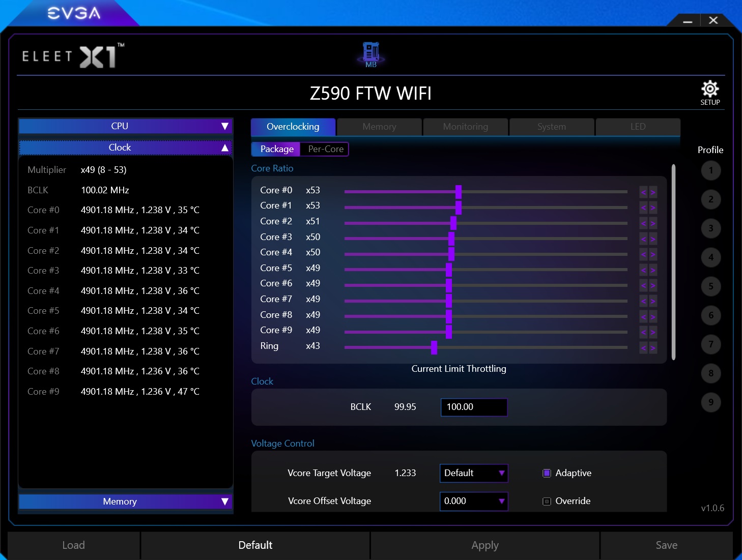Open the Vcore Offset Voltage dropdown

click(x=474, y=501)
